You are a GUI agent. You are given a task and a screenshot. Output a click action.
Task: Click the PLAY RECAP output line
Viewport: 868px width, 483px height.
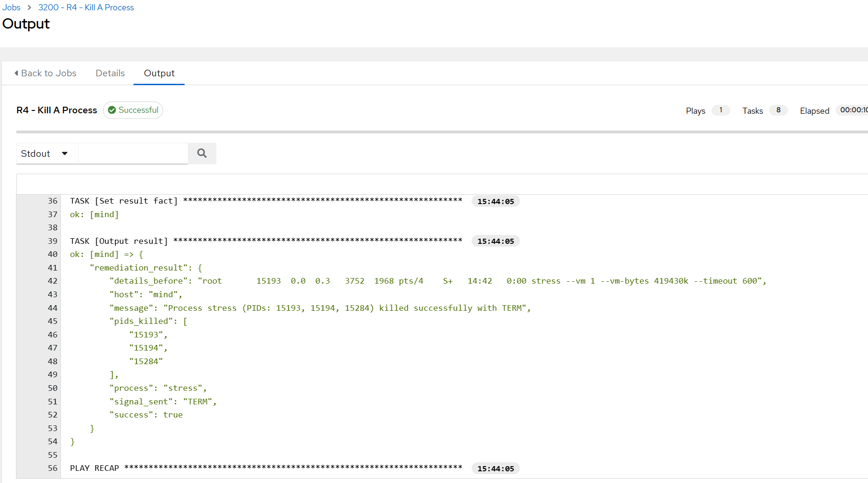(x=266, y=468)
